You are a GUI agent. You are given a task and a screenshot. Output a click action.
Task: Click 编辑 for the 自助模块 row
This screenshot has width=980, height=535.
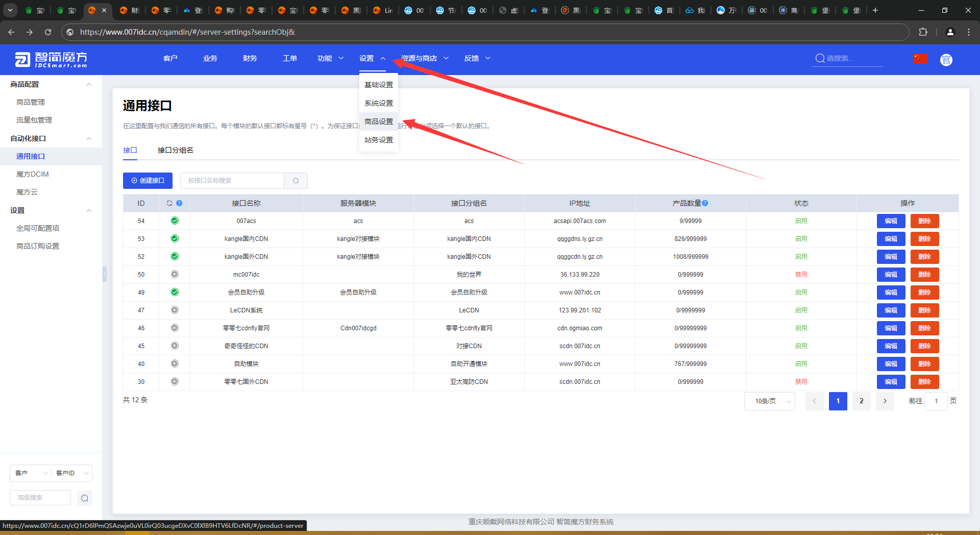pos(891,364)
